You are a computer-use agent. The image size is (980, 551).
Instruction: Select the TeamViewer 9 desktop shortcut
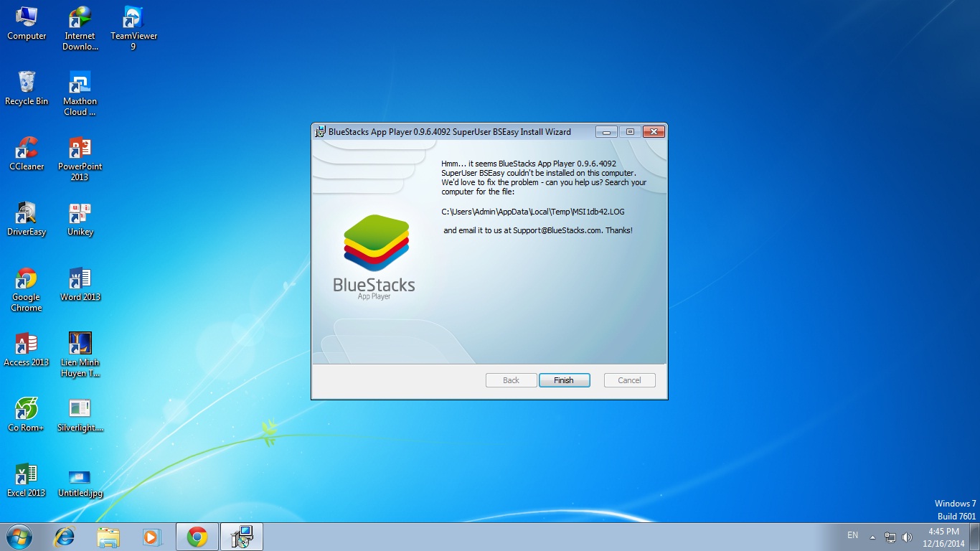(x=133, y=29)
